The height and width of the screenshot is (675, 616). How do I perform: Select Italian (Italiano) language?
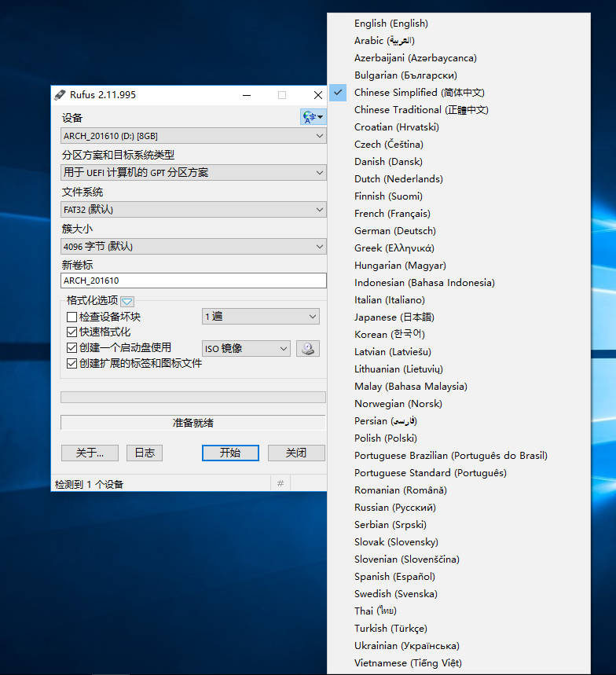pyautogui.click(x=459, y=300)
